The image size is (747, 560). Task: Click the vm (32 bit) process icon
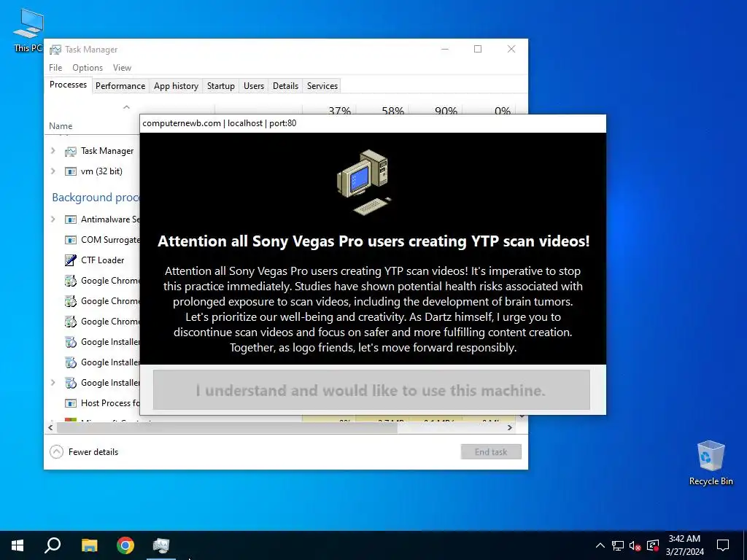71,171
